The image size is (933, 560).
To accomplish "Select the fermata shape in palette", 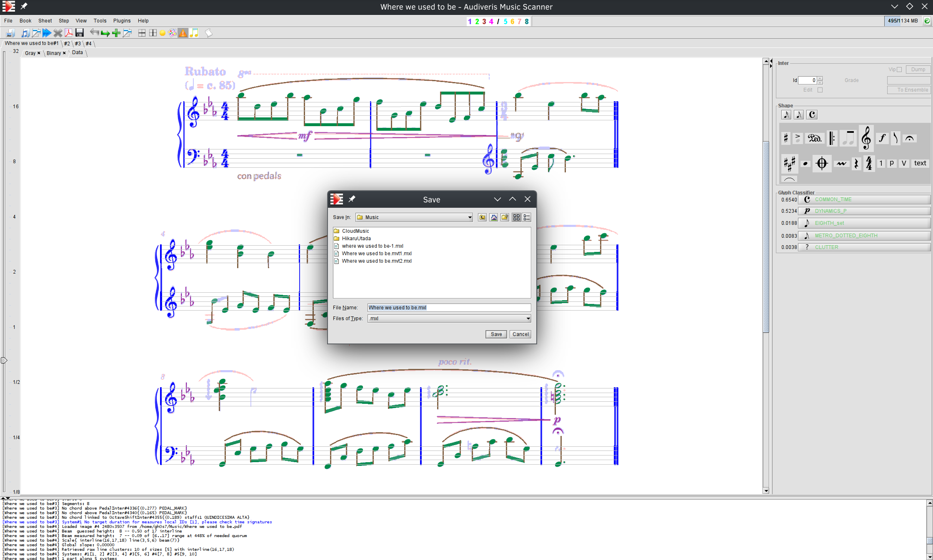I will click(910, 138).
